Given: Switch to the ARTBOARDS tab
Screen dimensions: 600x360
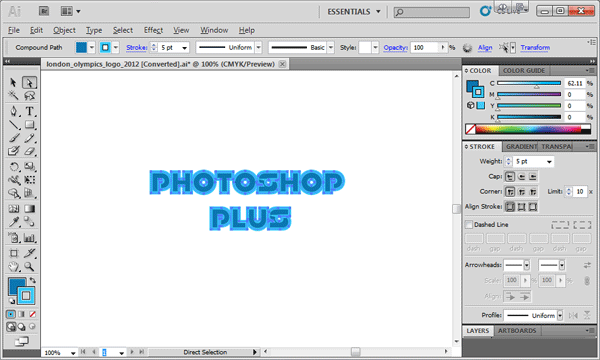Looking at the screenshot, I should click(x=517, y=331).
